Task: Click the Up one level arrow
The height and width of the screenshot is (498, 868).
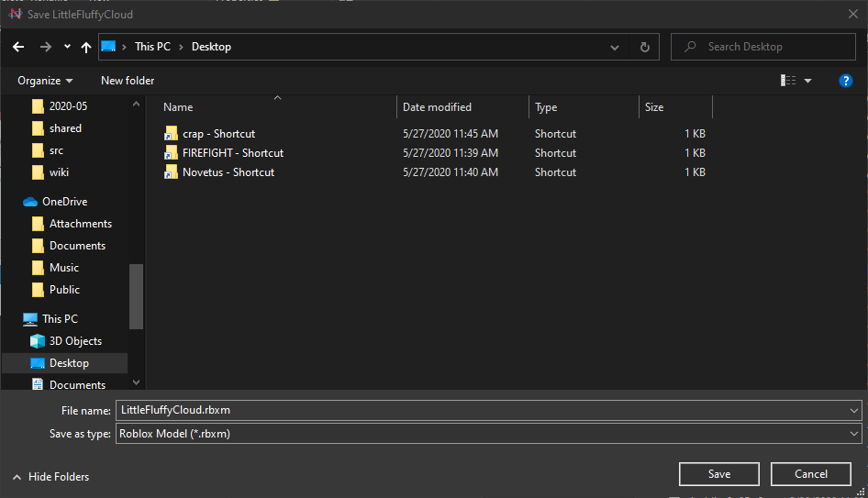Action: tap(86, 47)
